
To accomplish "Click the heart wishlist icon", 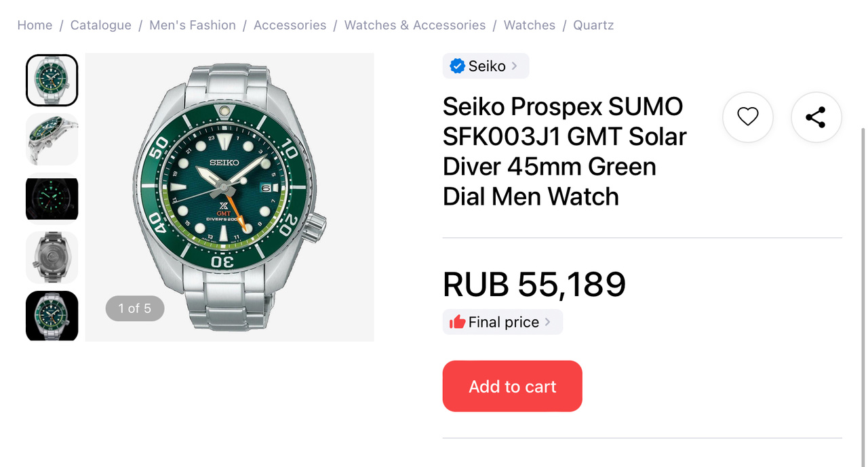I will tap(747, 117).
